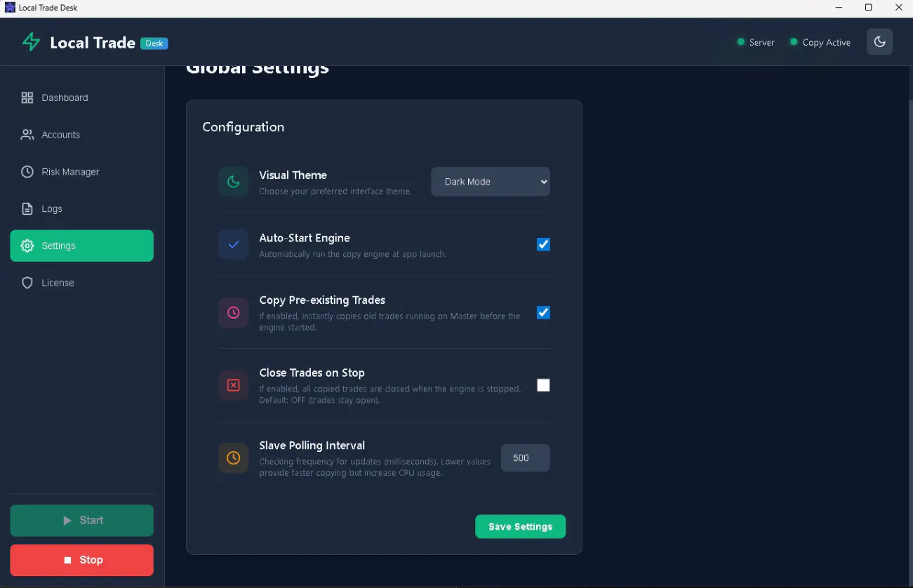The width and height of the screenshot is (913, 588).
Task: Go to the Accounts section
Action: pyautogui.click(x=82, y=135)
